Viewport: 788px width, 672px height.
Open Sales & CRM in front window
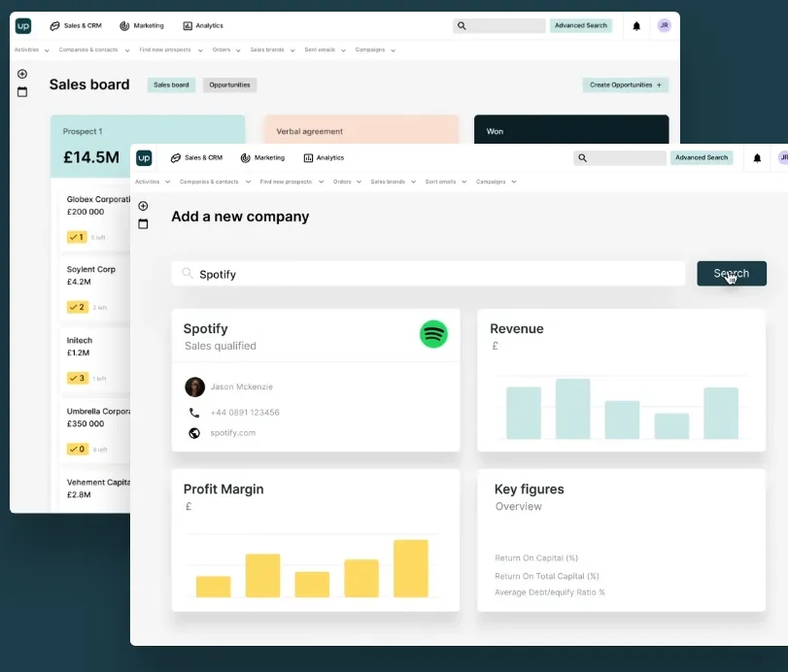point(196,157)
